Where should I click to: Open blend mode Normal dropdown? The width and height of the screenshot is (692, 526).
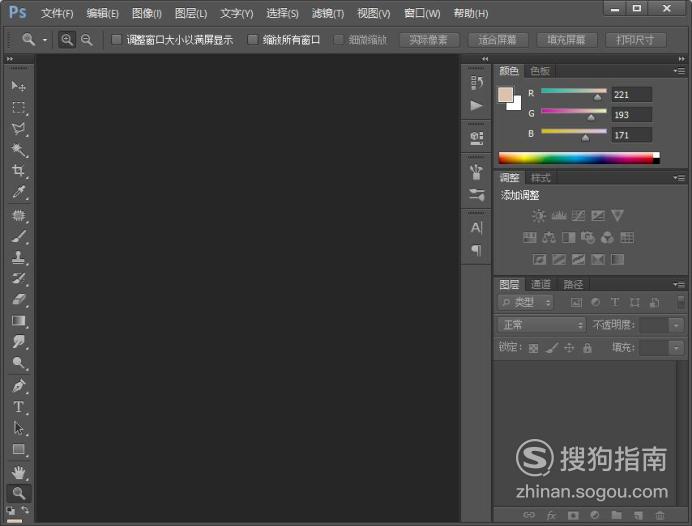(x=542, y=325)
